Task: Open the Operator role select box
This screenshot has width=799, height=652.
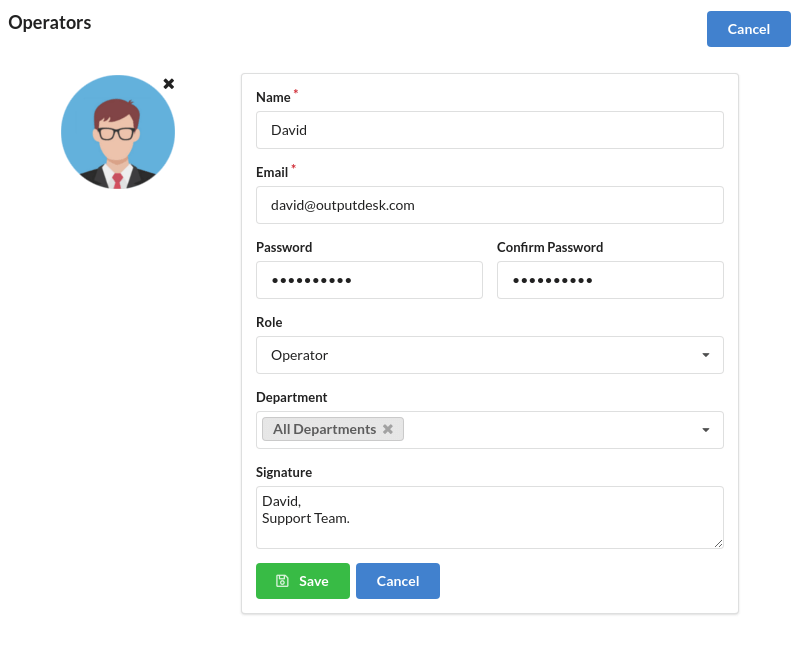Action: (490, 355)
